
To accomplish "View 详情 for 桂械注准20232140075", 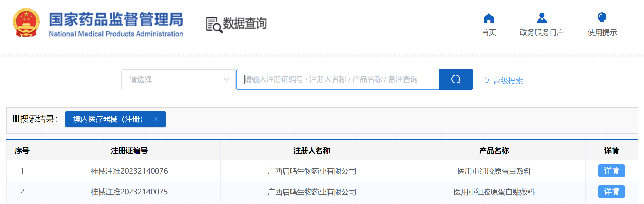I will click(x=611, y=192).
